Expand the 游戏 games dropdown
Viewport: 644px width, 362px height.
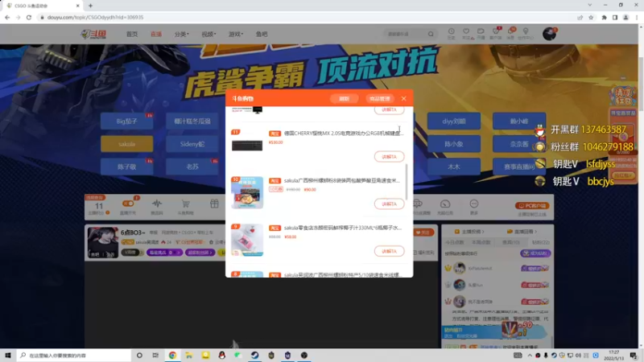pyautogui.click(x=235, y=34)
